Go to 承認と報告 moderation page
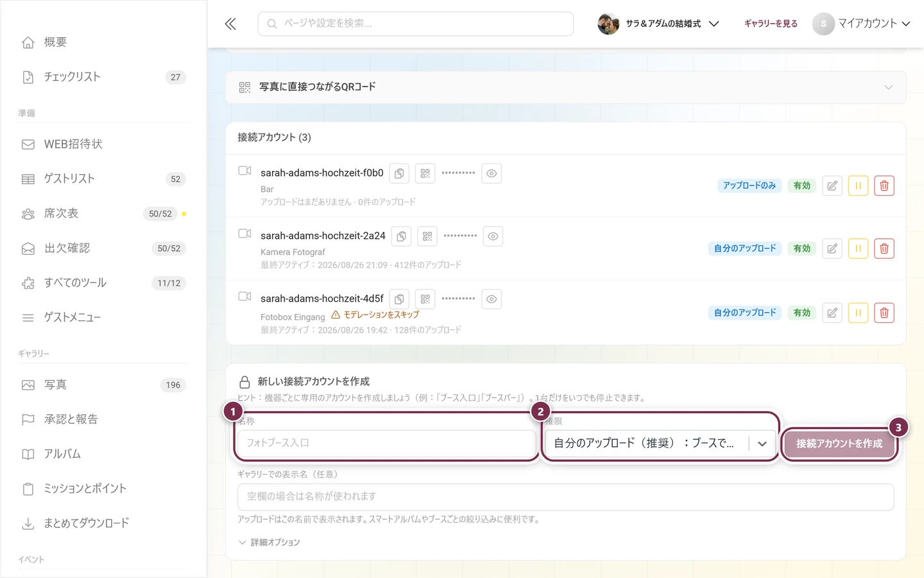924x578 pixels. 104,419
